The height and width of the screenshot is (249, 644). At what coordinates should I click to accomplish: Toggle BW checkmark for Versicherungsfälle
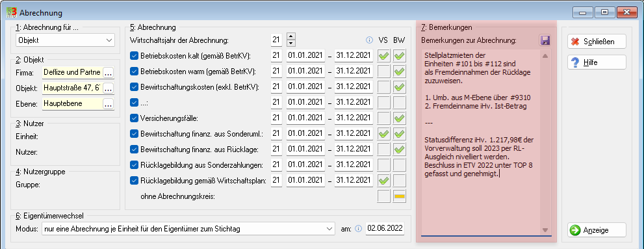(399, 118)
